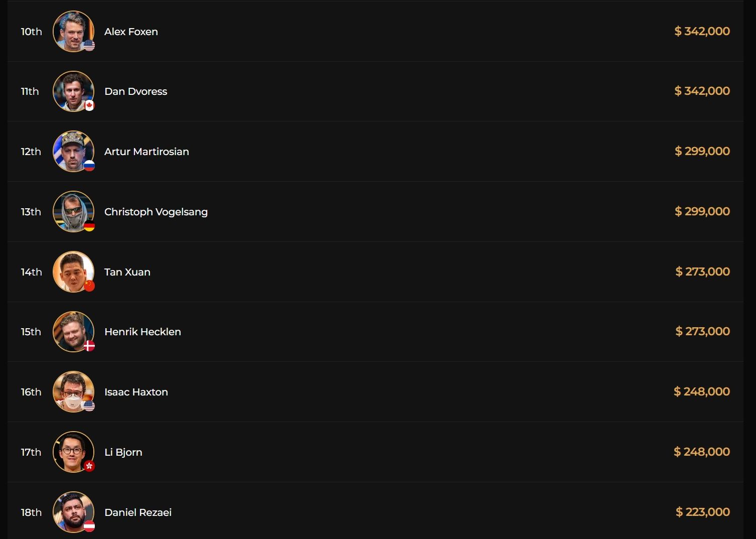Screen dimensions: 756x539
Task: Click the USA flag beside Isaac Haxton
Action: [89, 406]
